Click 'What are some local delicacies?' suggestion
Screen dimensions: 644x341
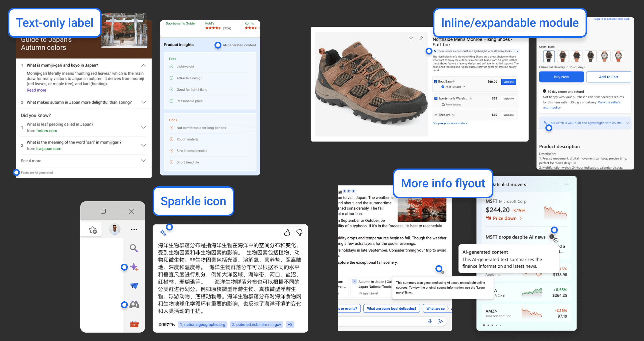click(x=391, y=309)
